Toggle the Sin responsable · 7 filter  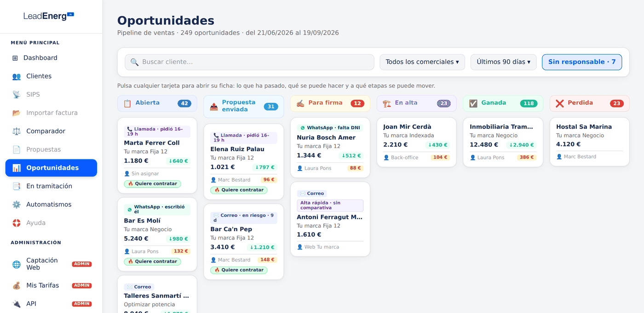pos(582,62)
